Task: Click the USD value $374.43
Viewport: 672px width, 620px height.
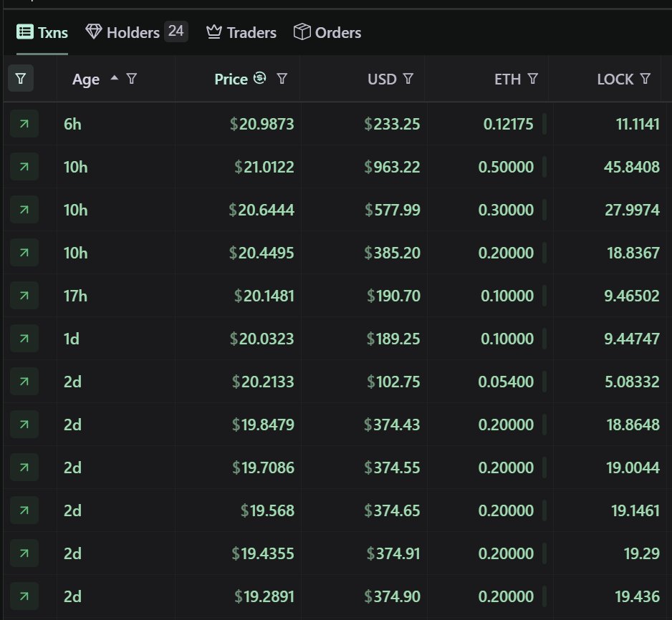Action: [x=392, y=425]
